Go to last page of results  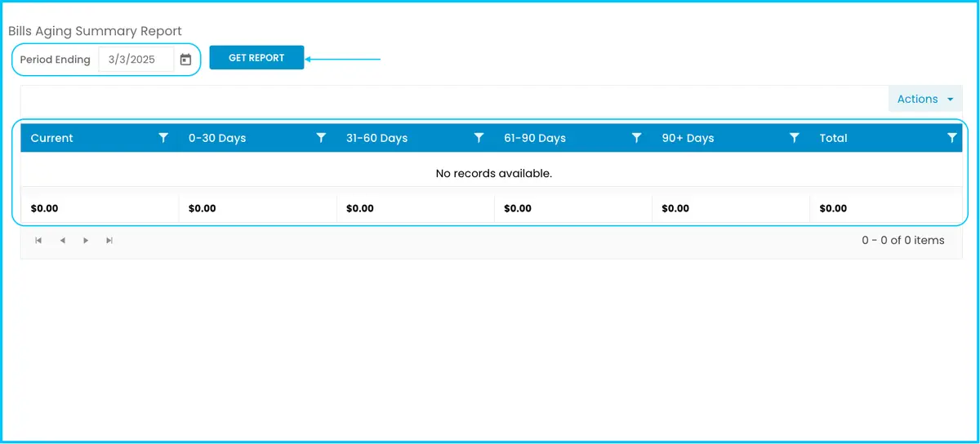tap(109, 241)
